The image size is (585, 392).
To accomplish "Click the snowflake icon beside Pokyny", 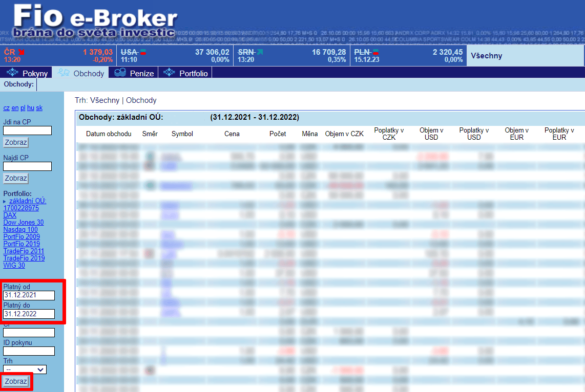I will [12, 72].
